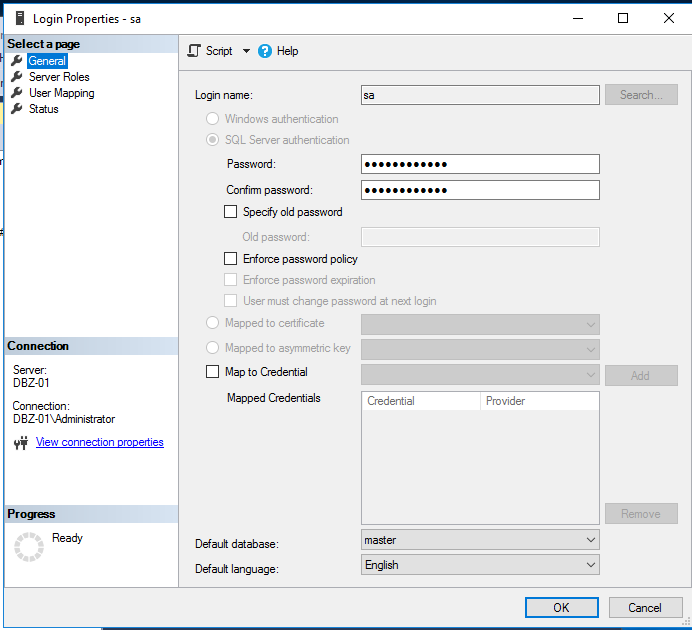Open the Help question mark icon
This screenshot has width=692, height=630.
265,51
